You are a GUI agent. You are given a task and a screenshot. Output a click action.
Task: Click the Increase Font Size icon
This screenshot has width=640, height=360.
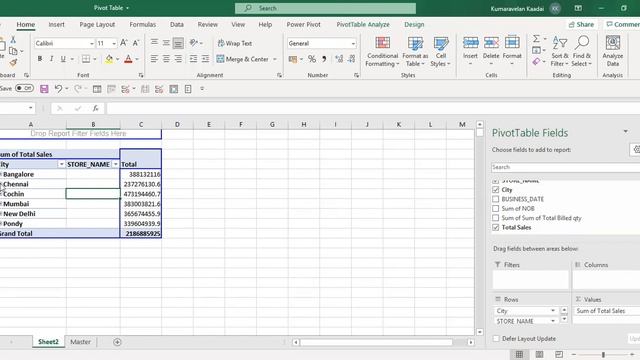[x=124, y=43]
